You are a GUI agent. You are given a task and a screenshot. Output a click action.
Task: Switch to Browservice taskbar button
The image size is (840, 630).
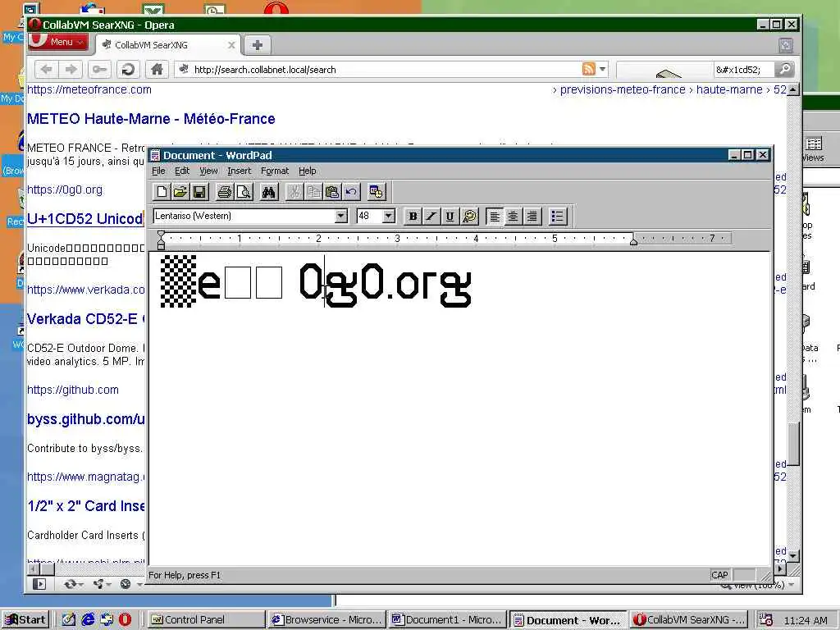pyautogui.click(x=326, y=620)
